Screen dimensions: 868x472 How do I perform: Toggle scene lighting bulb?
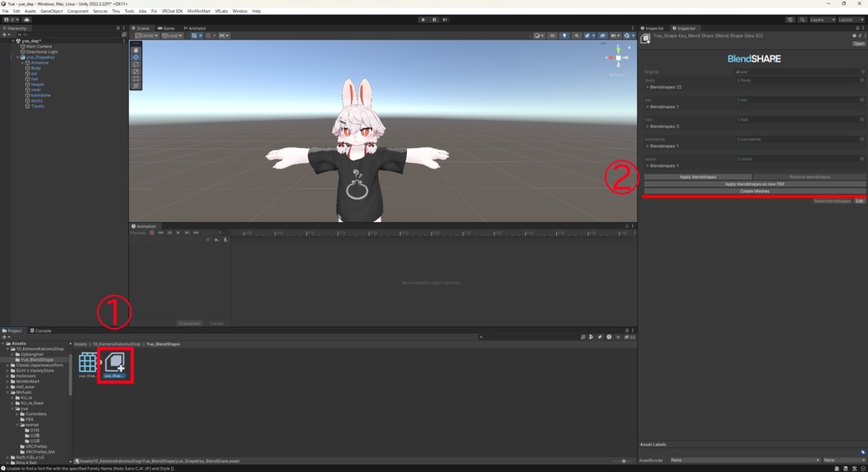click(x=564, y=36)
